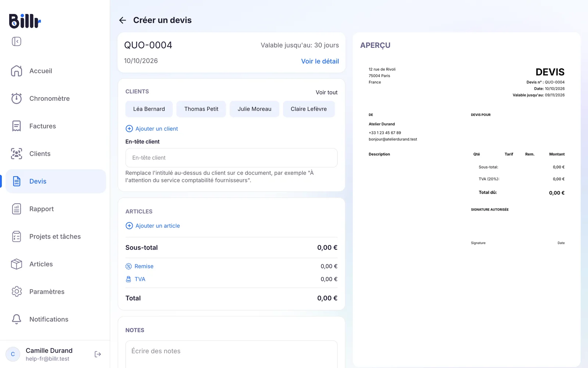Pick client Claire Lefèvre
The width and height of the screenshot is (588, 368).
[309, 109]
